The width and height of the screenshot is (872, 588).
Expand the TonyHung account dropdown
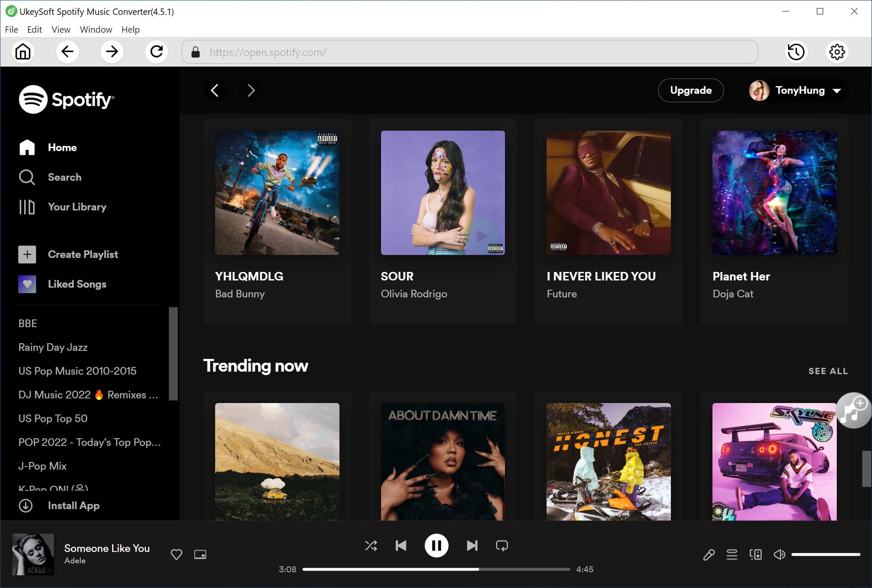coord(835,90)
